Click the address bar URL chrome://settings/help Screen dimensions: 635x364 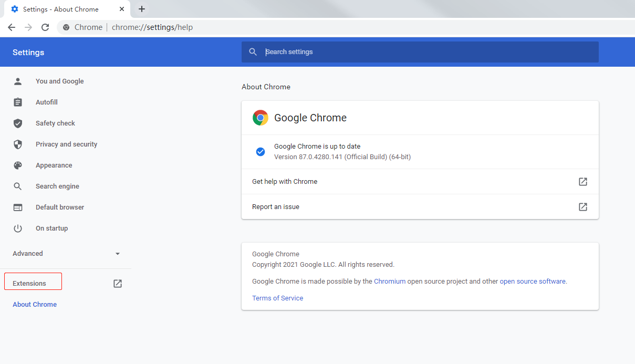(152, 27)
